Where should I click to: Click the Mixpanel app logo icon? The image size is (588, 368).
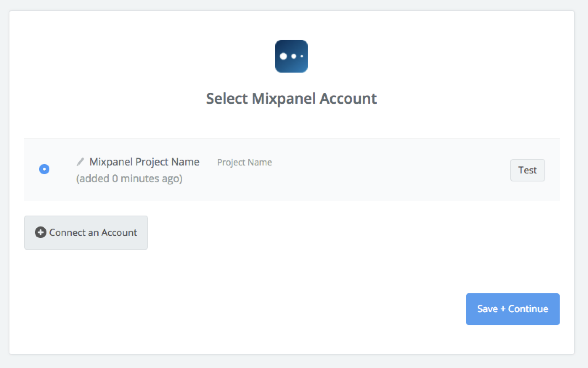pyautogui.click(x=291, y=56)
